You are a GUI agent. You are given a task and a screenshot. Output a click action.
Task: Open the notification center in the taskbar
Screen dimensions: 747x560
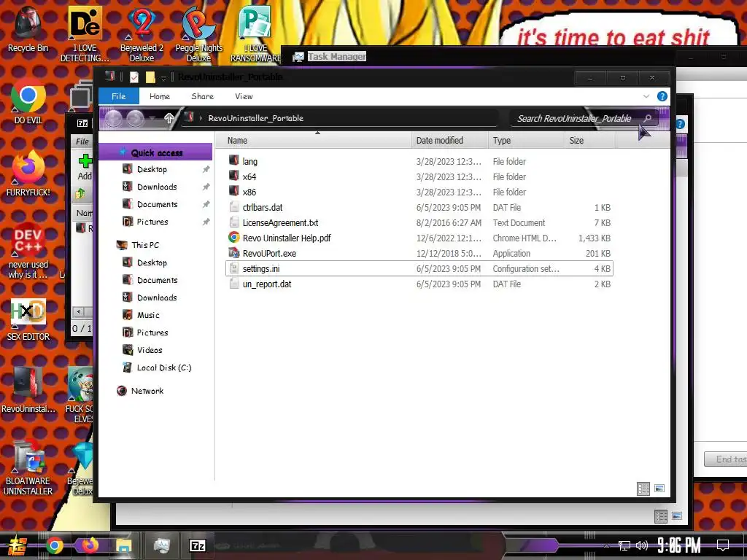click(723, 545)
